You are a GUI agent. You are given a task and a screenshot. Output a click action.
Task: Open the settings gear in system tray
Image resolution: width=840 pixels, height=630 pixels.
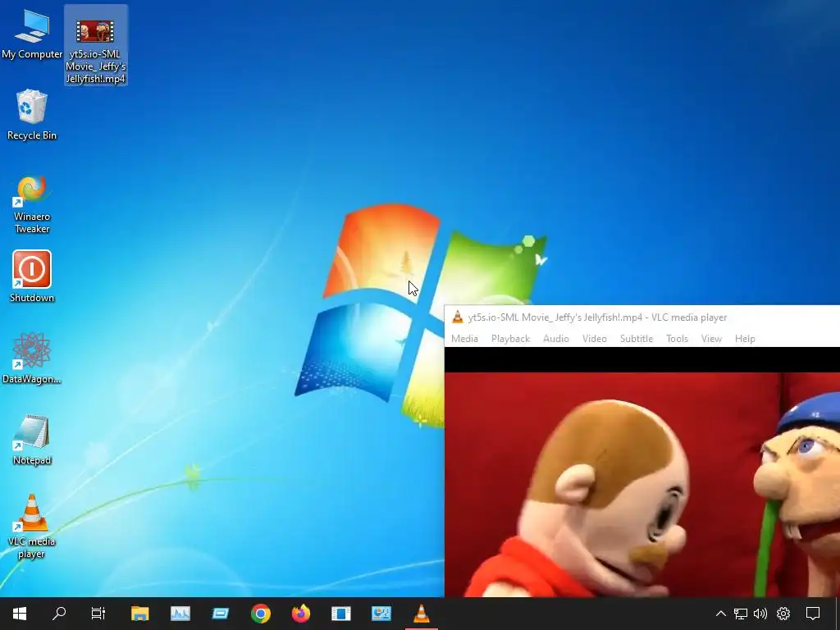pos(783,614)
